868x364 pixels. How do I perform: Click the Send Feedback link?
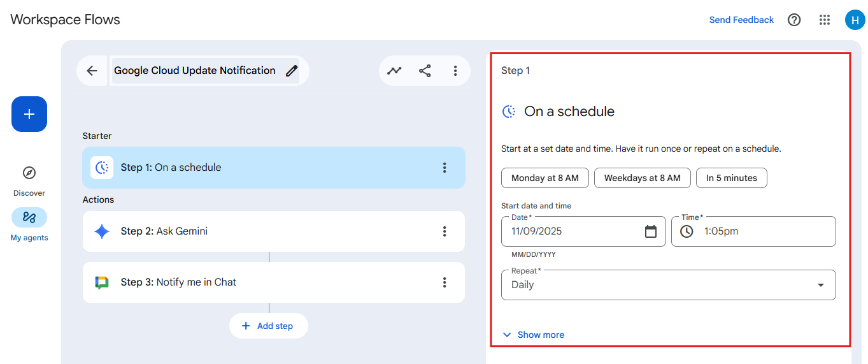(x=741, y=20)
